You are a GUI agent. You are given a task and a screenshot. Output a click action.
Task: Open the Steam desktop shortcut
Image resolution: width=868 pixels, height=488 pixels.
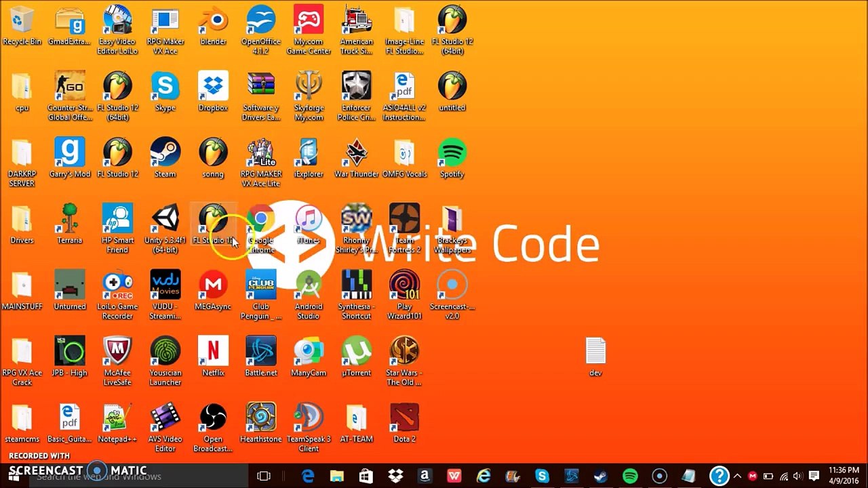coord(165,159)
